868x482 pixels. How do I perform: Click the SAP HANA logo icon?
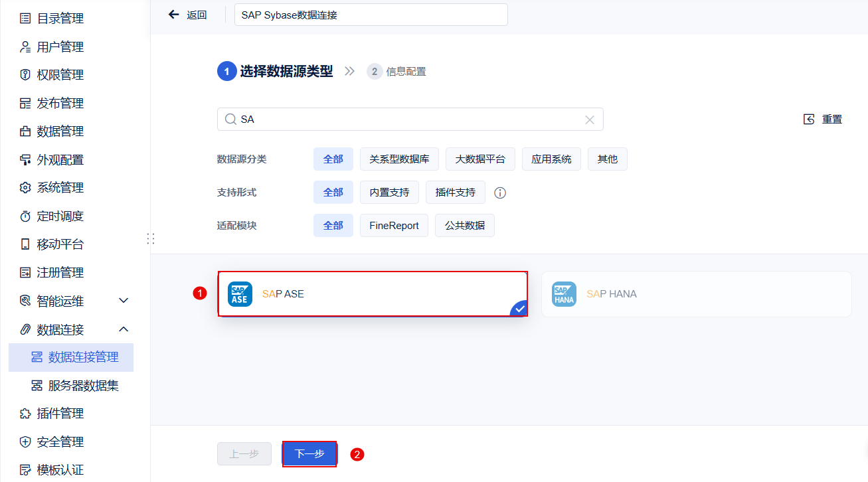tap(564, 293)
